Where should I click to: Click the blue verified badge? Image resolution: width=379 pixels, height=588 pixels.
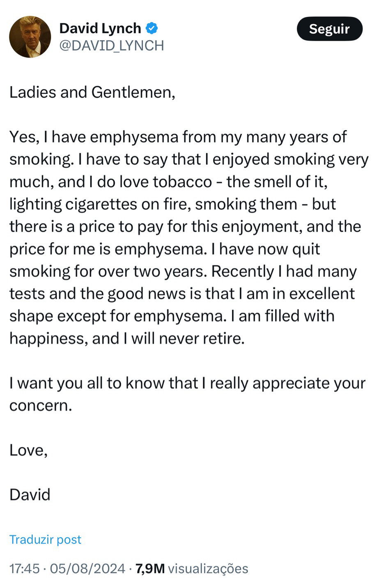click(x=152, y=28)
